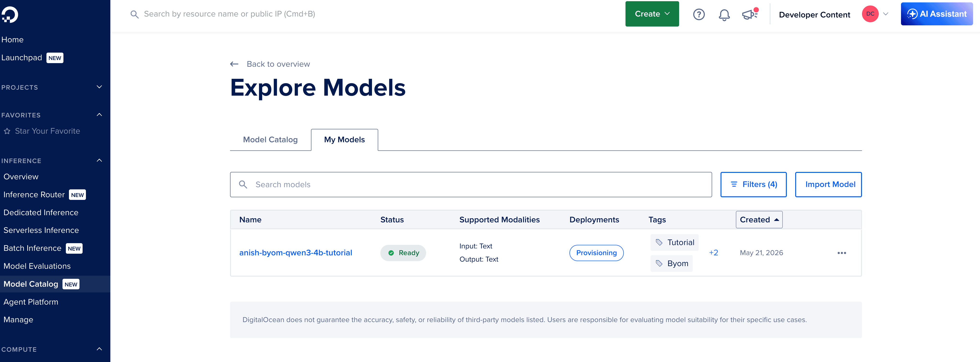Open the help question mark icon
980x362 pixels.
[x=698, y=14]
